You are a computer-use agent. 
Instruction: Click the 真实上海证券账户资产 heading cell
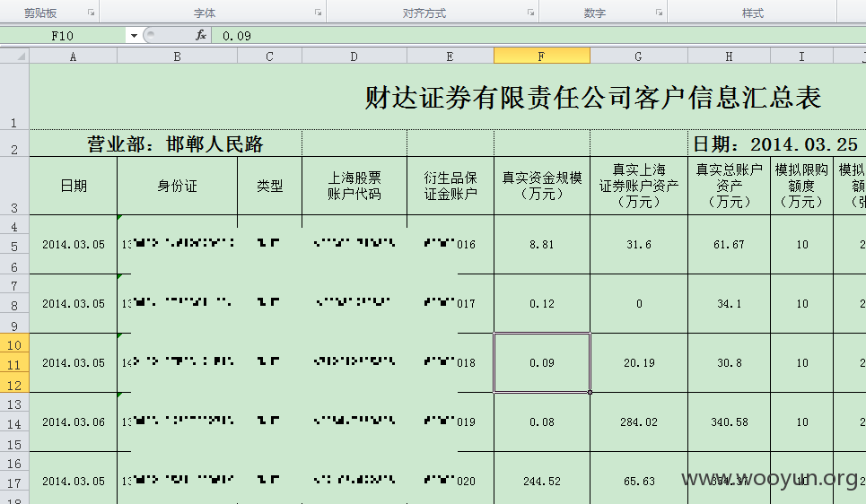click(x=639, y=186)
